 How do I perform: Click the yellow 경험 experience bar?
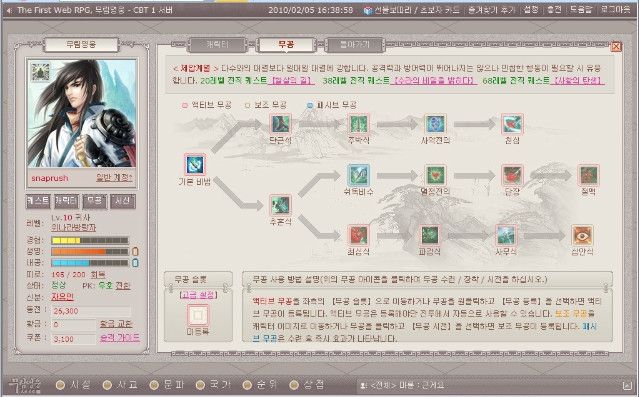point(90,240)
